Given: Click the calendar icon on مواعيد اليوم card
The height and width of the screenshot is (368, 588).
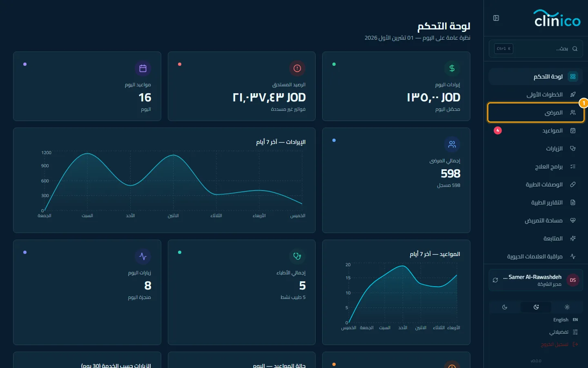Looking at the screenshot, I should click(x=143, y=68).
